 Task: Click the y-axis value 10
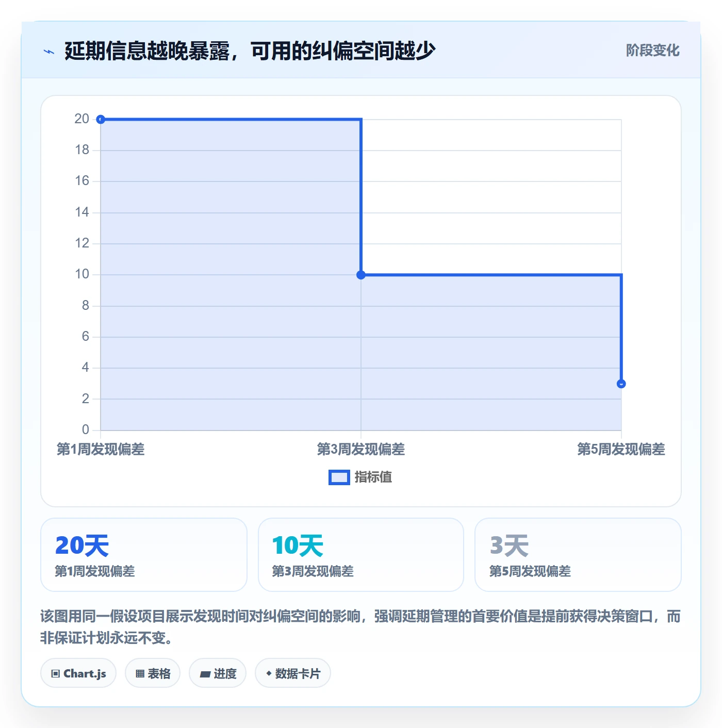point(82,274)
